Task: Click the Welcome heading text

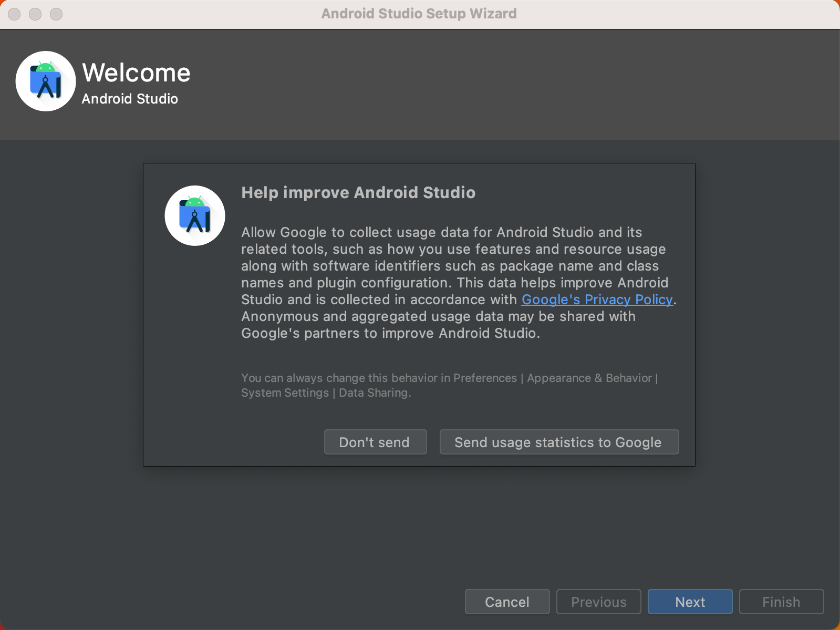Action: click(136, 73)
